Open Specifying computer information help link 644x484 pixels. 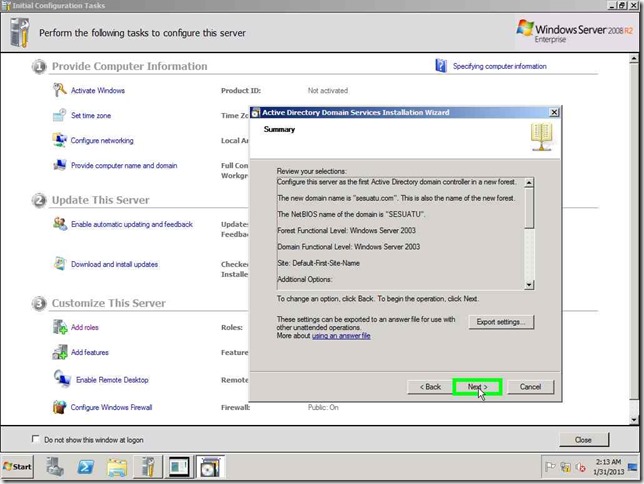[x=499, y=66]
